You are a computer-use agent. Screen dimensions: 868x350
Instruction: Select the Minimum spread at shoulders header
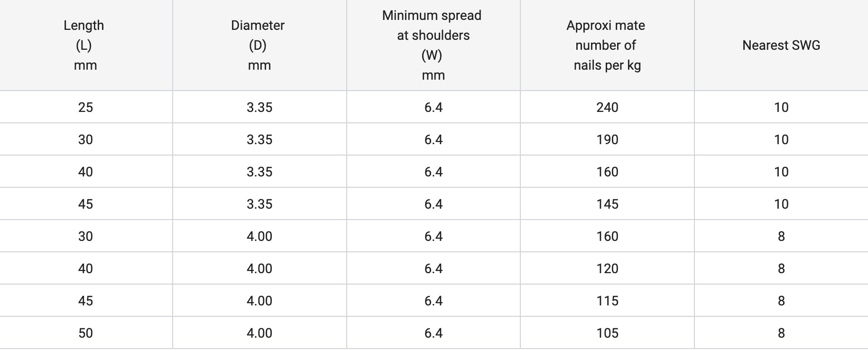pyautogui.click(x=433, y=45)
